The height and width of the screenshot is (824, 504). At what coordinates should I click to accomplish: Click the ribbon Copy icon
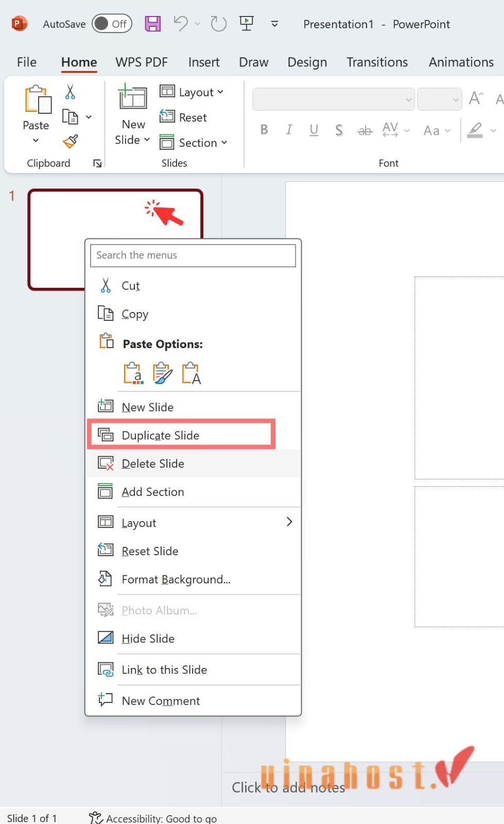(70, 117)
